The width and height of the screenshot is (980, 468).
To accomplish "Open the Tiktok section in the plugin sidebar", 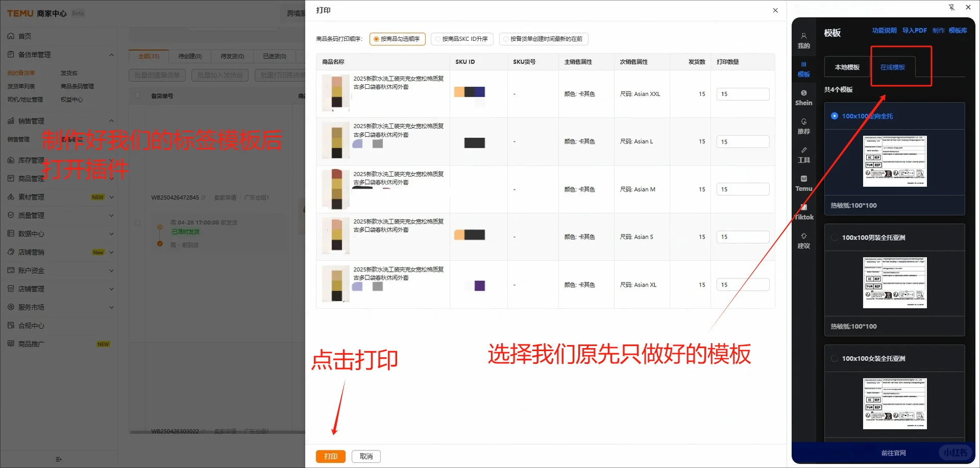I will point(804,213).
